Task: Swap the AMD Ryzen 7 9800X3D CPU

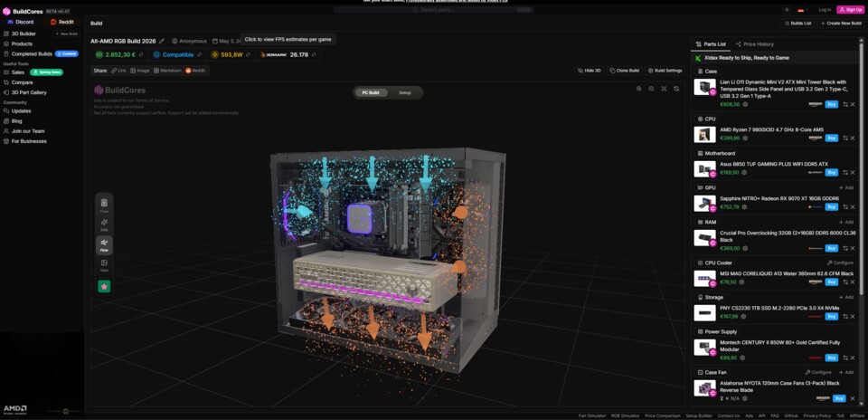Action: click(844, 138)
